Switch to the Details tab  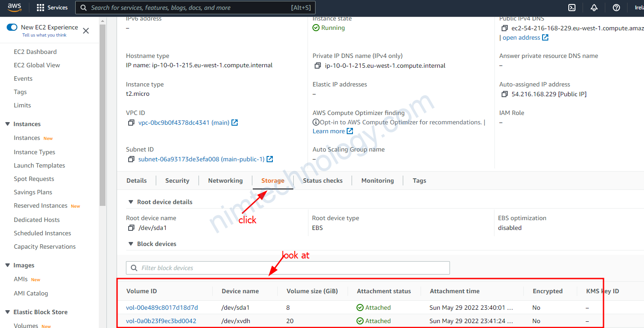137,180
